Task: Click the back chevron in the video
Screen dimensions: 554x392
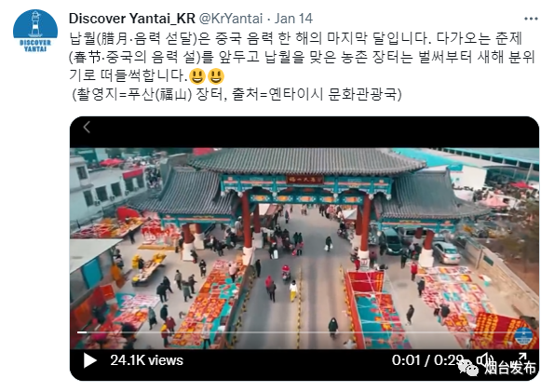Action: point(87,127)
